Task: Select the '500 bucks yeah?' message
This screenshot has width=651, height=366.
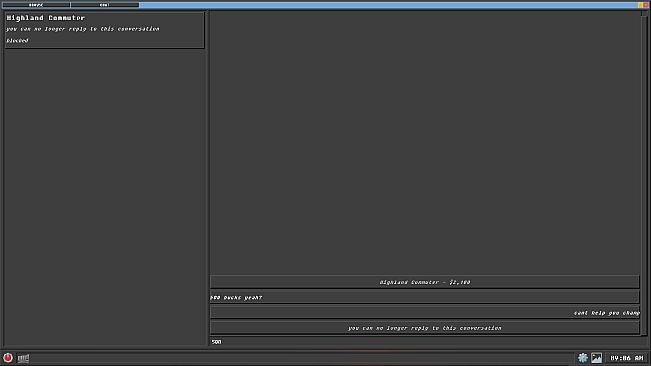Action: (x=424, y=297)
